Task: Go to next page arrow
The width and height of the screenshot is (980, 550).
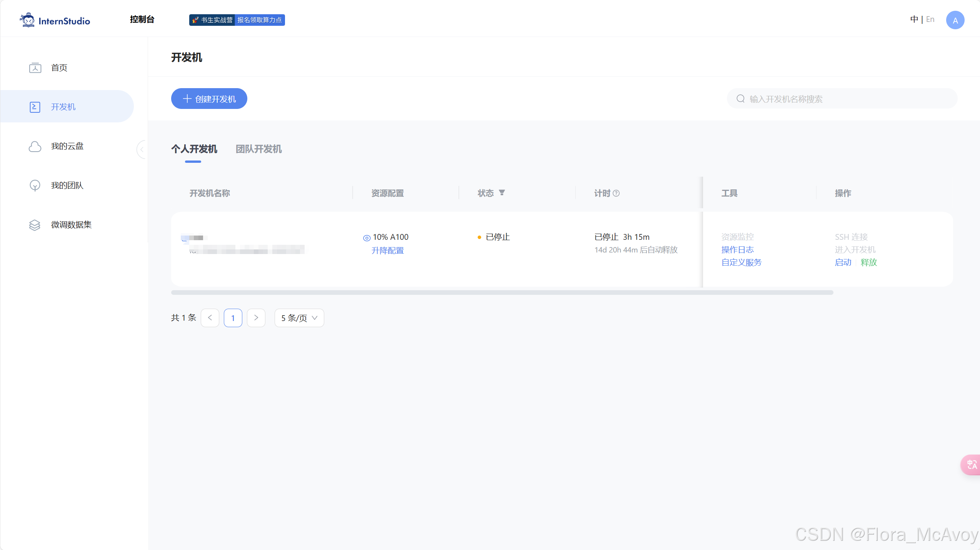Action: (x=256, y=318)
